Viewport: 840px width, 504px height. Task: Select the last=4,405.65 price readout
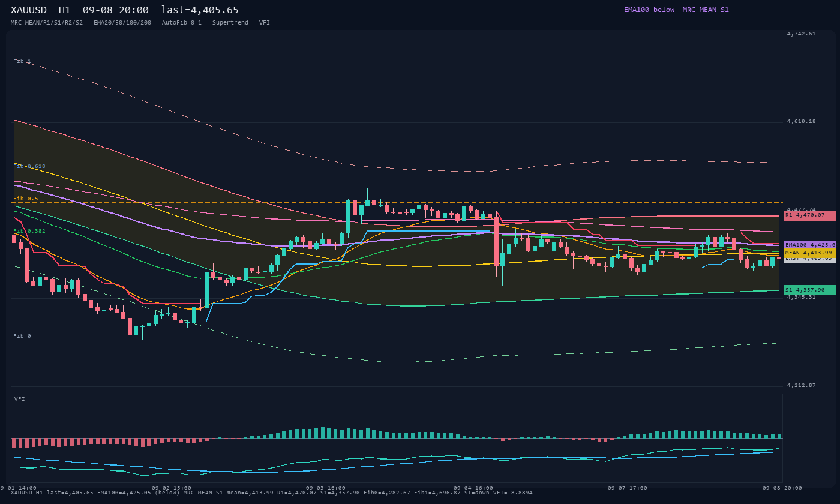tap(200, 10)
